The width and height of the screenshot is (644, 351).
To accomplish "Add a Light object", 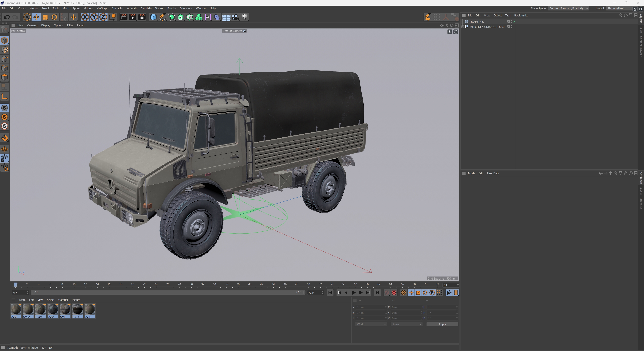I will point(245,17).
